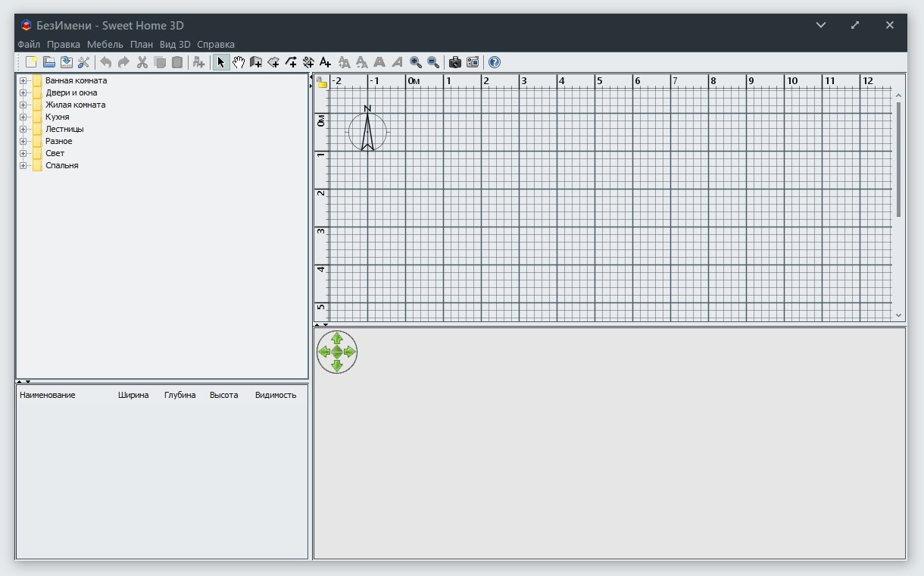This screenshot has height=576, width=924.
Task: Activate the Select arrow mode tool
Action: (x=221, y=63)
